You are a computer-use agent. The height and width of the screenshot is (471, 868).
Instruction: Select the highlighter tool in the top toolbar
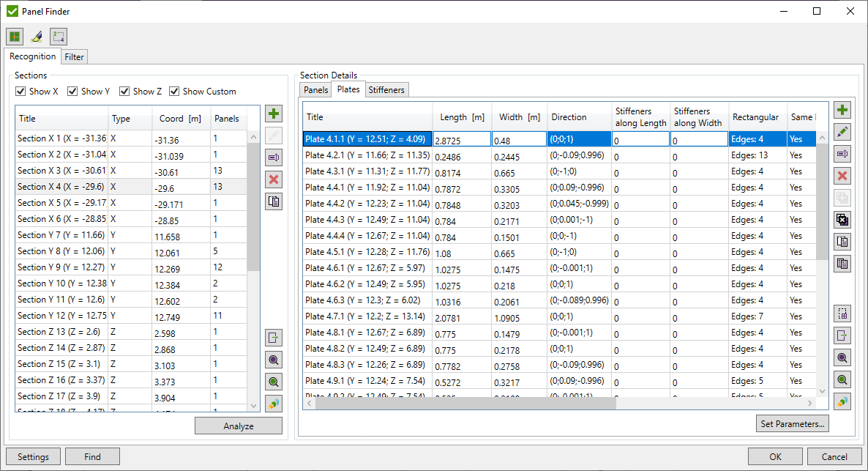pos(36,36)
